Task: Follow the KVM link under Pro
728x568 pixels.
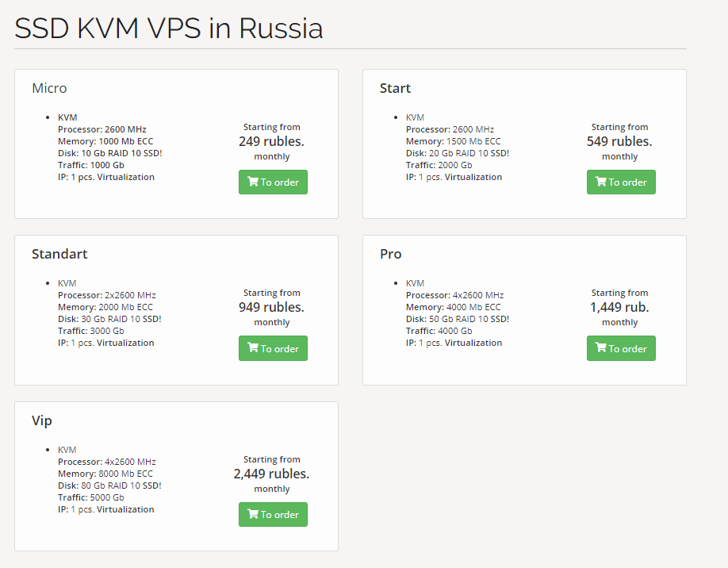Action: pos(416,283)
